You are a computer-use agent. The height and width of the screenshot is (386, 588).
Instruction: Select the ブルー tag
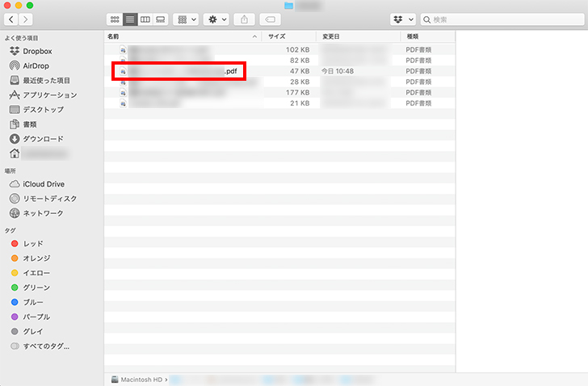(27, 302)
